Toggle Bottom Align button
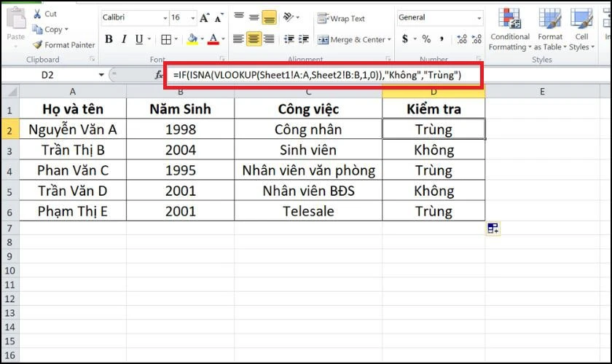This screenshot has height=364, width=612. [x=270, y=17]
